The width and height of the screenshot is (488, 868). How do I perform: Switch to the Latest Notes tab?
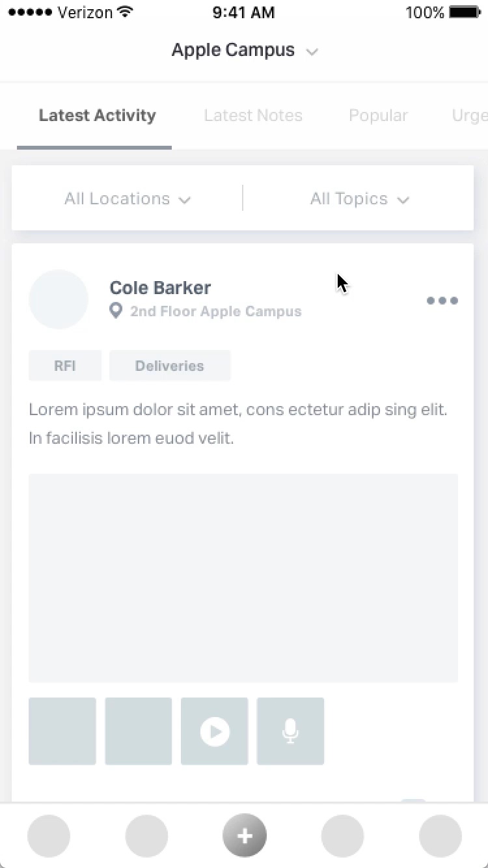pyautogui.click(x=253, y=116)
